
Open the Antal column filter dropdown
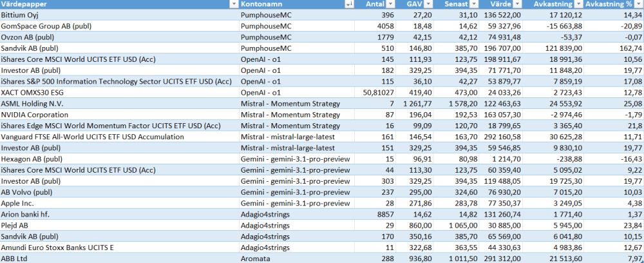pos(391,4)
